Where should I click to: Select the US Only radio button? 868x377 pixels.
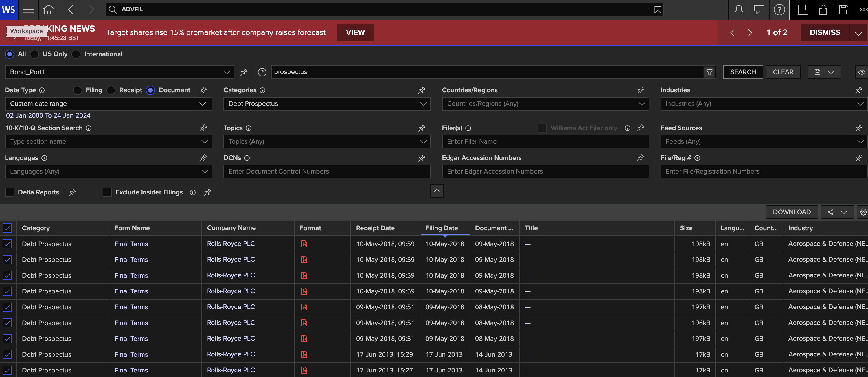point(34,54)
